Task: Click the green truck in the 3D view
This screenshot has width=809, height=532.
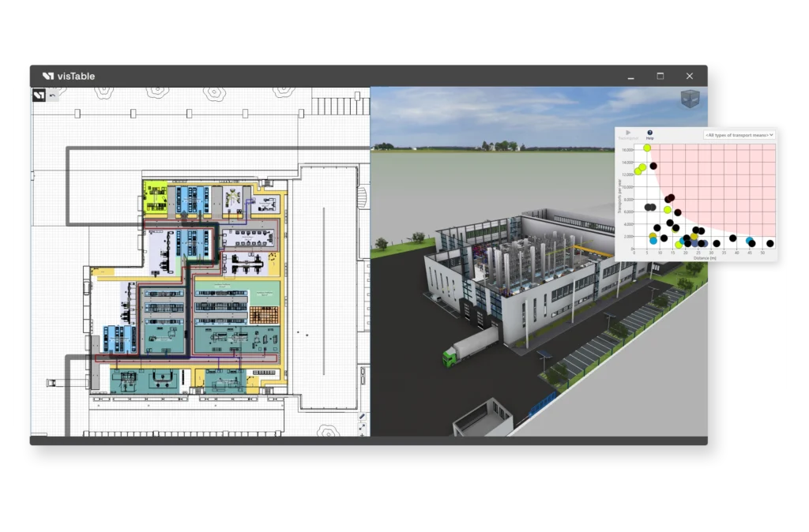Action: coord(469,347)
